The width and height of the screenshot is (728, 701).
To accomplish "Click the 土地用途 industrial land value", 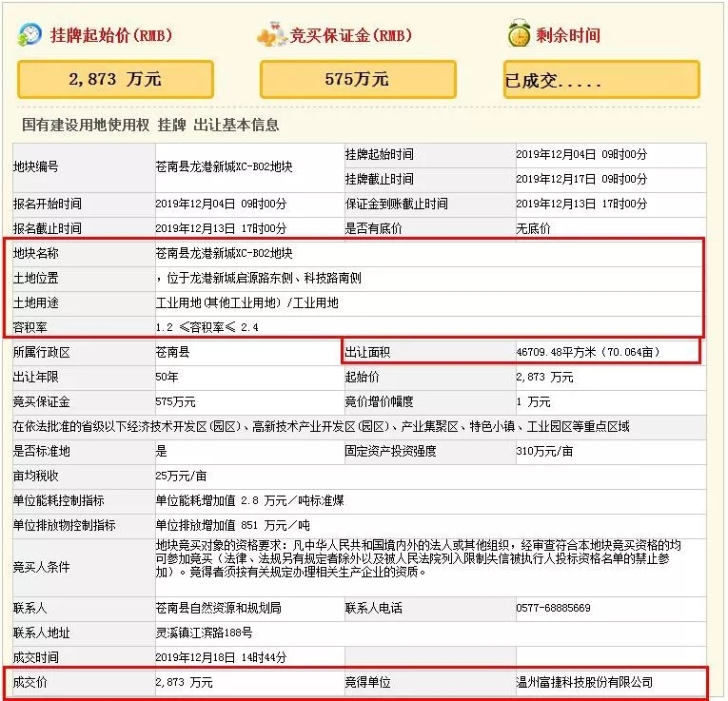I will [246, 303].
